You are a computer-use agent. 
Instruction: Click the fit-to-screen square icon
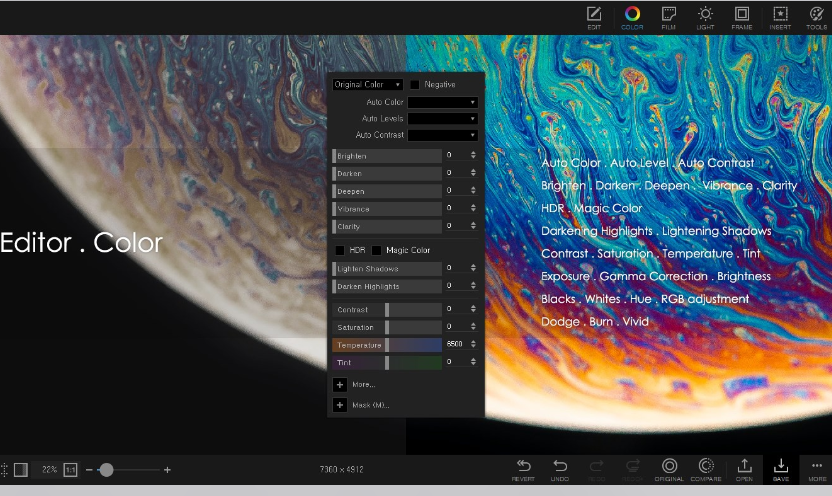21,469
